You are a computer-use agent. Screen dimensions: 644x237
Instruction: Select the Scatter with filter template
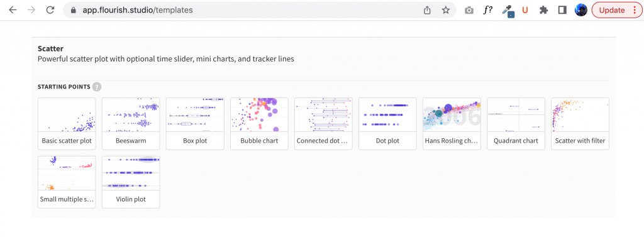580,124
